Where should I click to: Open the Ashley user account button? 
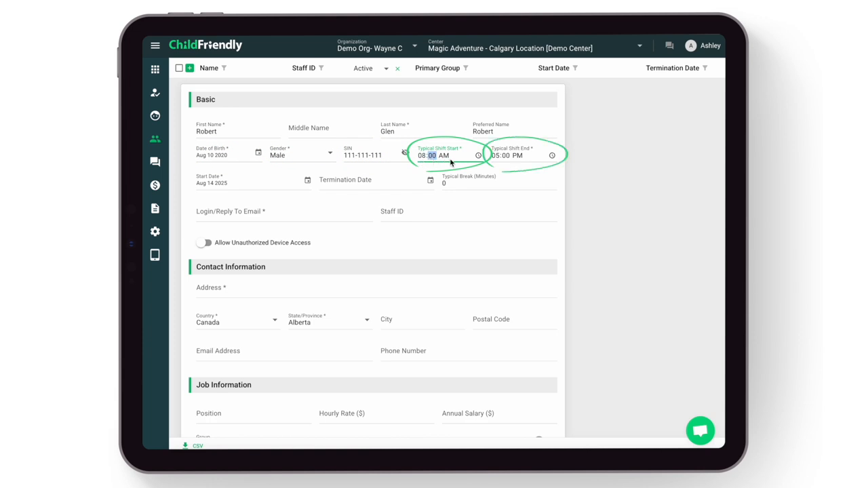(703, 45)
